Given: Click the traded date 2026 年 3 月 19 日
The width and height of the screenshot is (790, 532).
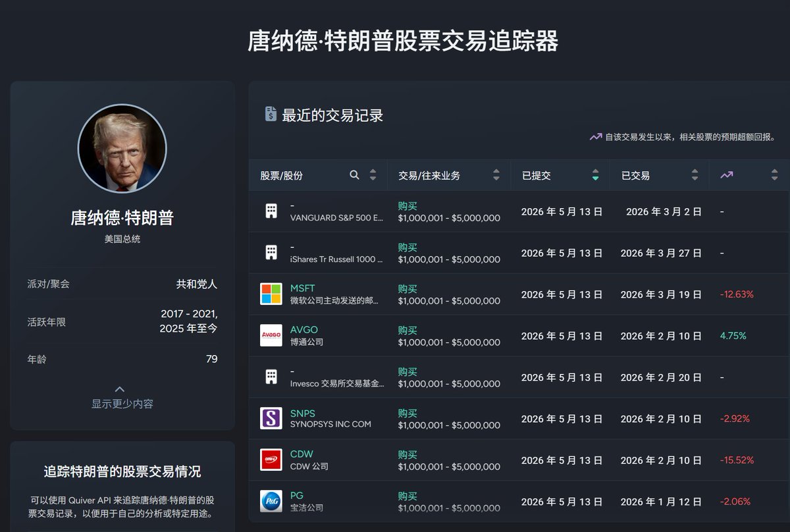Looking at the screenshot, I should 661,295.
